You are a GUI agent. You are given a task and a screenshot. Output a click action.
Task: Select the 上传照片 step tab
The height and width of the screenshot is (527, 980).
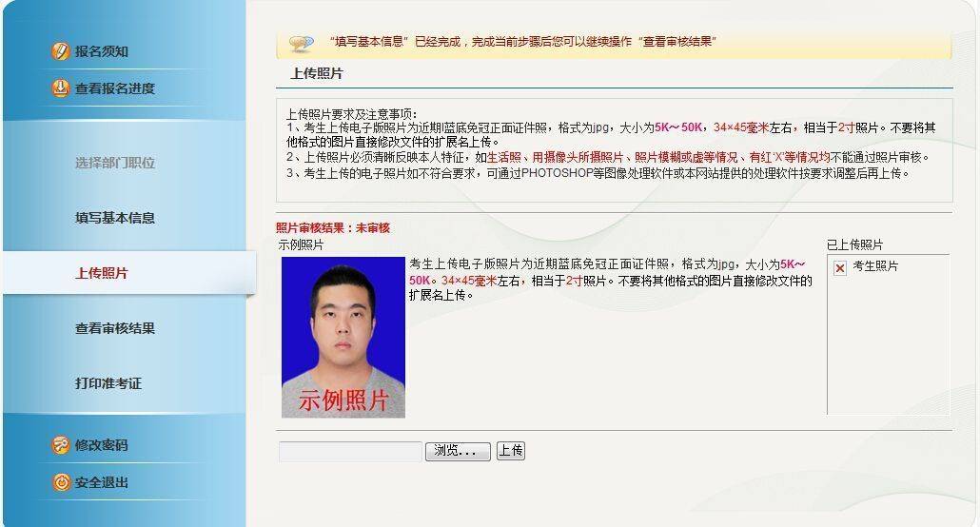(130, 273)
